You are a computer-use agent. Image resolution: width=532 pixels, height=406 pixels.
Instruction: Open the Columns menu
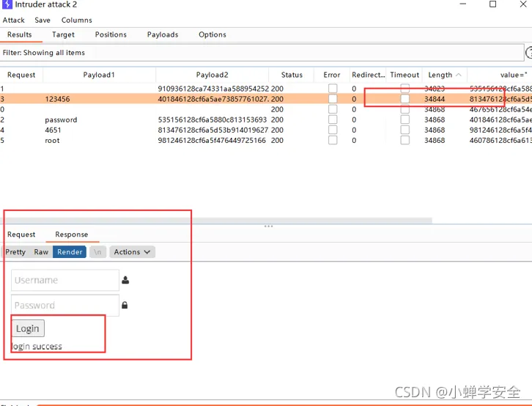(77, 21)
